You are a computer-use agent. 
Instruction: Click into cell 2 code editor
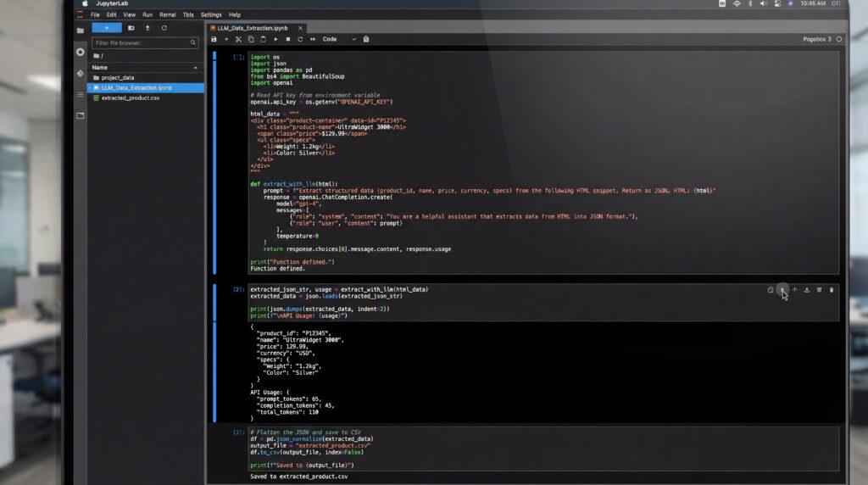point(543,303)
